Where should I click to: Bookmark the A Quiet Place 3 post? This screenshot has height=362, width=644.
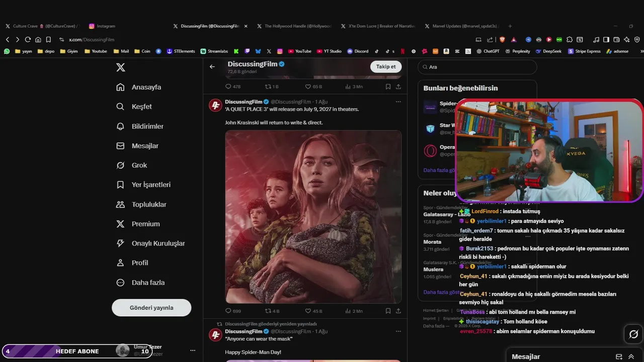[x=388, y=311]
